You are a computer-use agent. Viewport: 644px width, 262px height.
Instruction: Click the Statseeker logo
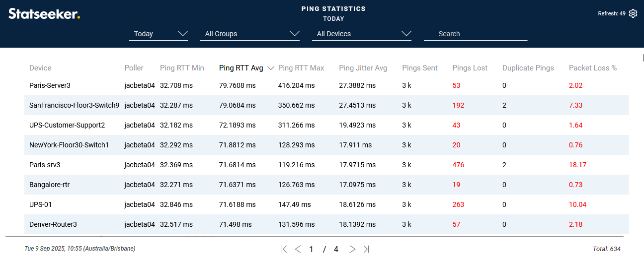point(44,14)
